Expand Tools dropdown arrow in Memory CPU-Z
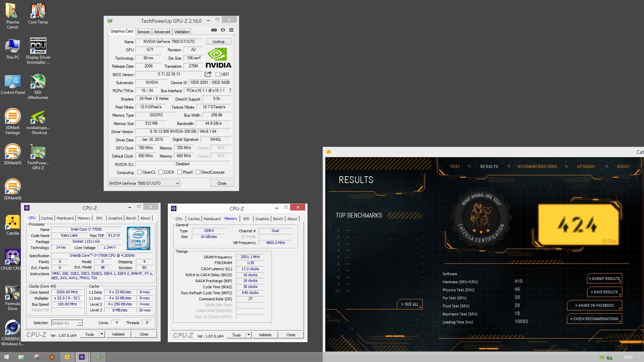Screen dimensions: 644x362 pyautogui.click(x=249, y=335)
